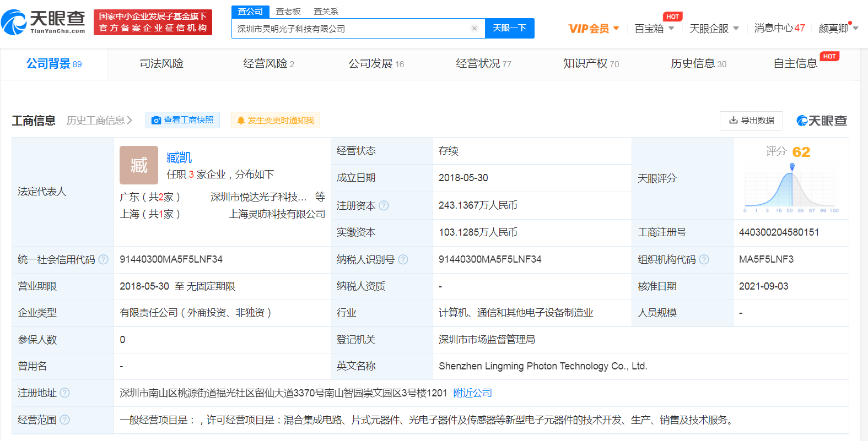Viewport: 868px width, 441px height.
Task: Click the download icon in 导出数据
Action: [734, 120]
